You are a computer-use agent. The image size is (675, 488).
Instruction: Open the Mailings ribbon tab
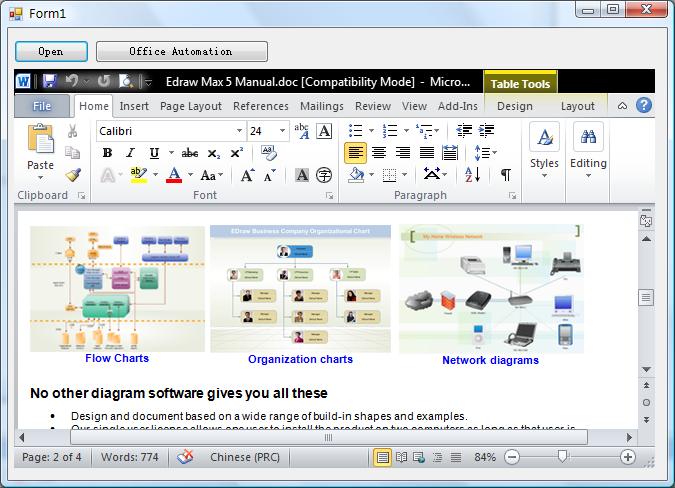click(321, 106)
